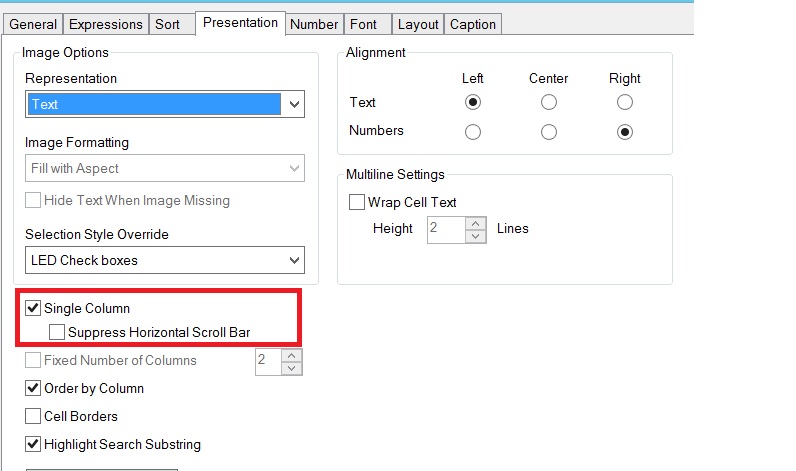The height and width of the screenshot is (471, 796).
Task: Open the Layout tab
Action: click(x=418, y=24)
